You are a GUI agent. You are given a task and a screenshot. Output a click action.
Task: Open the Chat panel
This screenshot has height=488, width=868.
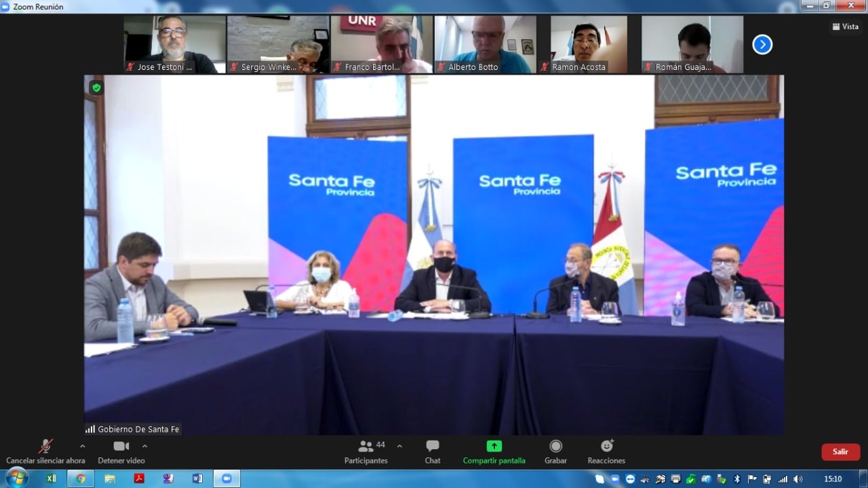pyautogui.click(x=433, y=452)
